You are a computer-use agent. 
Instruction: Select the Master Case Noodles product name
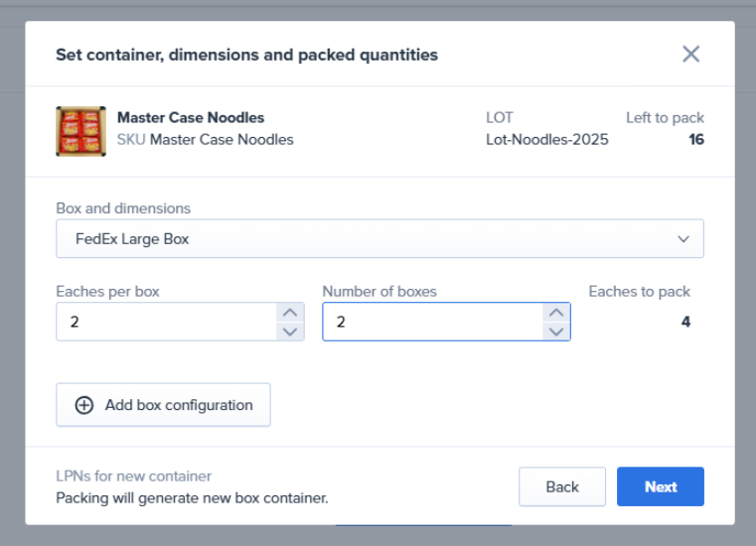point(191,118)
